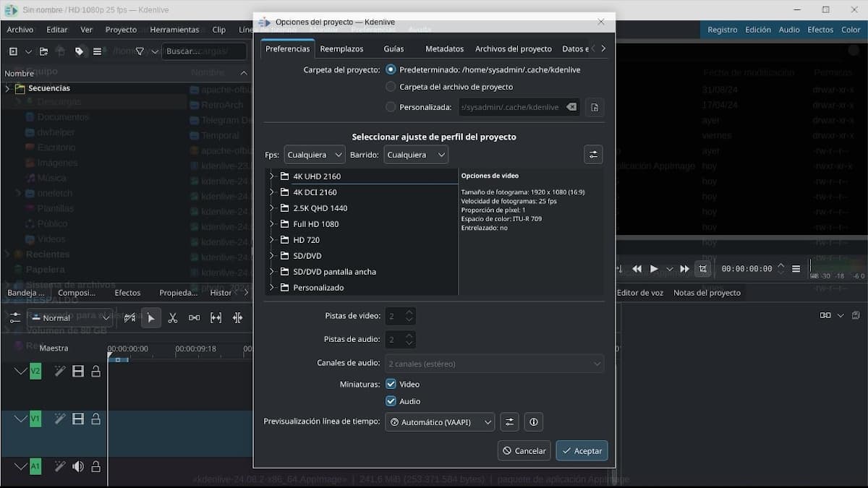Open the Barrido dropdown
Image resolution: width=868 pixels, height=488 pixels.
click(x=416, y=155)
